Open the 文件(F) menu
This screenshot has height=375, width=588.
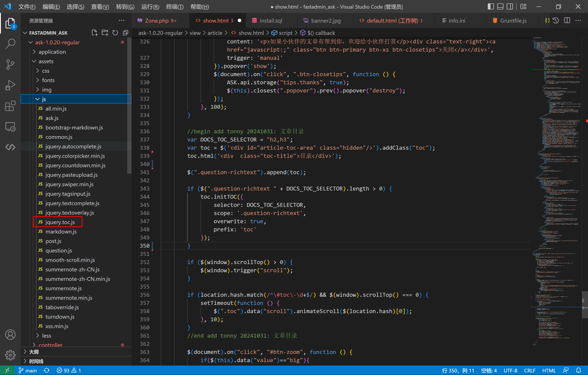27,7
